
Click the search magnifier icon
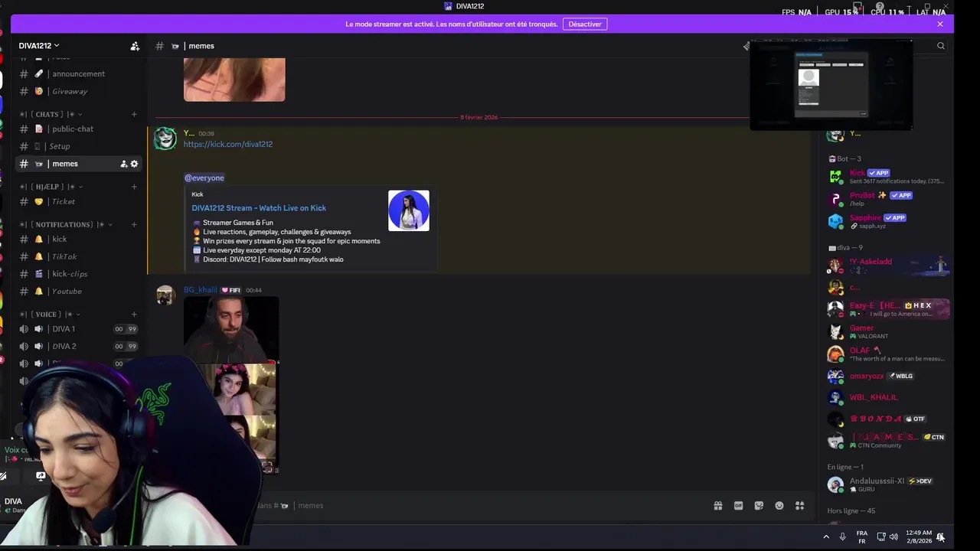click(x=941, y=46)
